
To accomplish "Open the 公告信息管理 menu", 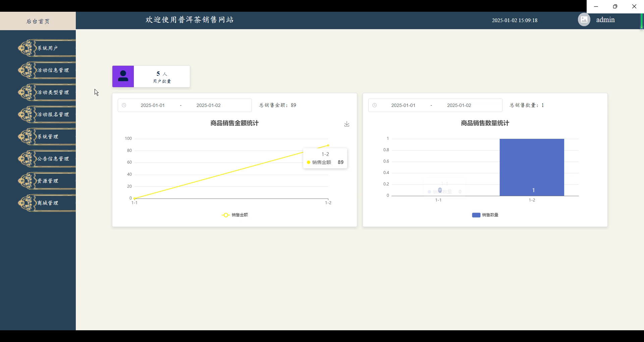I will point(47,159).
